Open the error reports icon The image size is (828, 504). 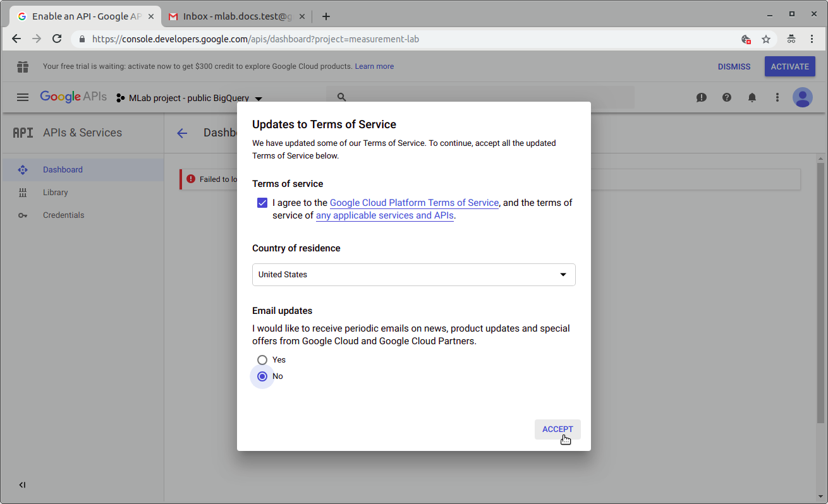[x=702, y=97]
